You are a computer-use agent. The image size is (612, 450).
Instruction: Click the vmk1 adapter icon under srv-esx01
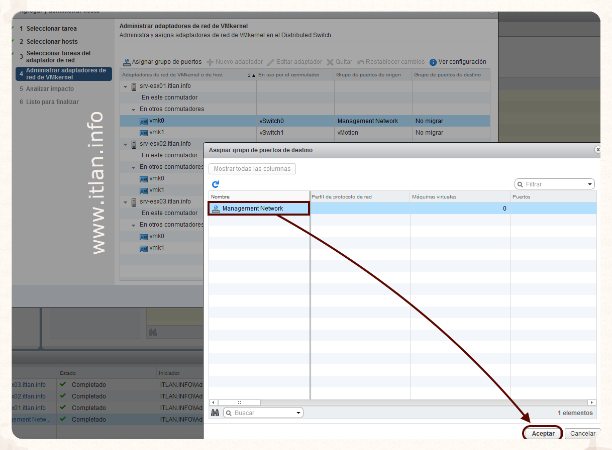coord(142,132)
